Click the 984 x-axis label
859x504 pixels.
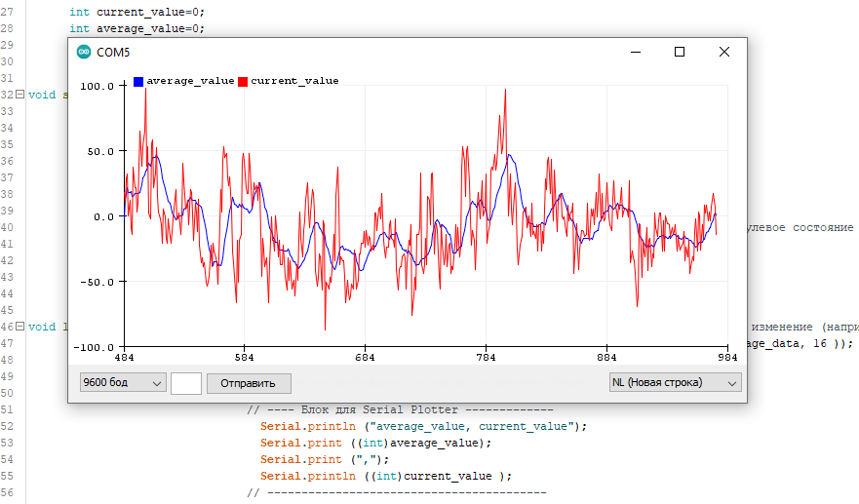[x=727, y=358]
